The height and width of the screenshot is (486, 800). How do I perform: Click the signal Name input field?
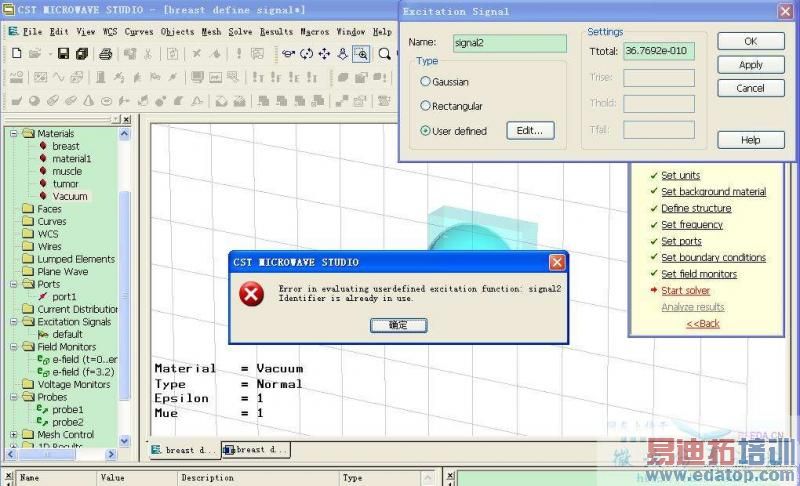pos(510,43)
